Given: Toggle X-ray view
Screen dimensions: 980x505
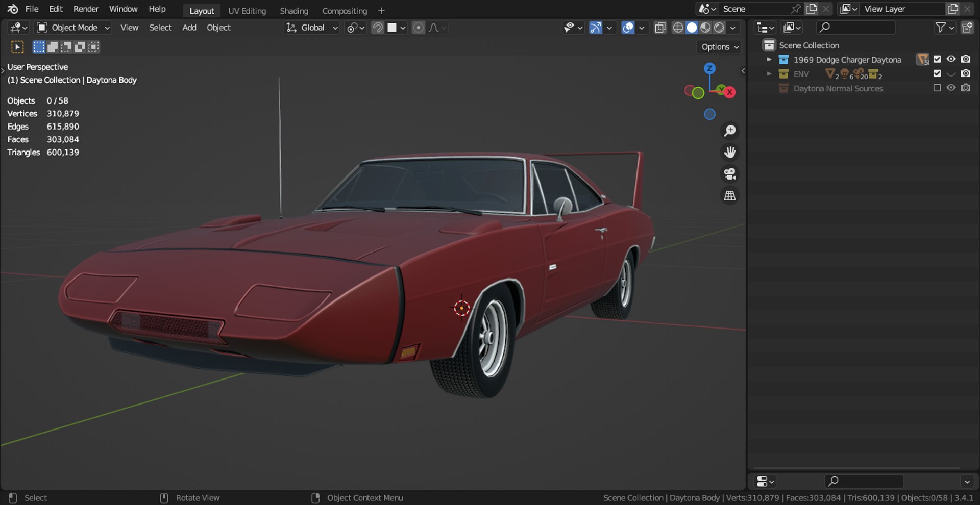Looking at the screenshot, I should click(660, 28).
